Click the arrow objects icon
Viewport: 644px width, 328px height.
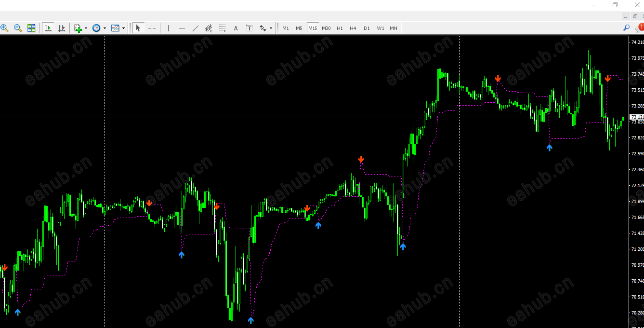tap(263, 28)
